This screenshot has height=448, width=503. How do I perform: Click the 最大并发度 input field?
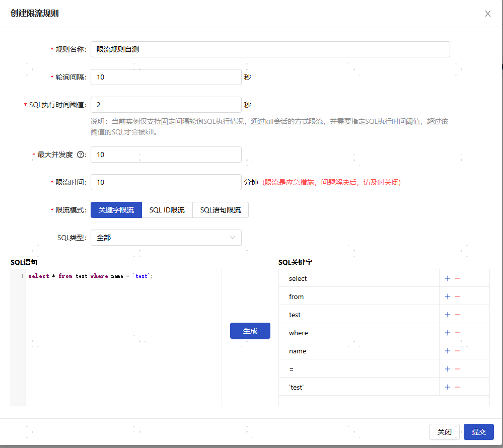click(166, 155)
